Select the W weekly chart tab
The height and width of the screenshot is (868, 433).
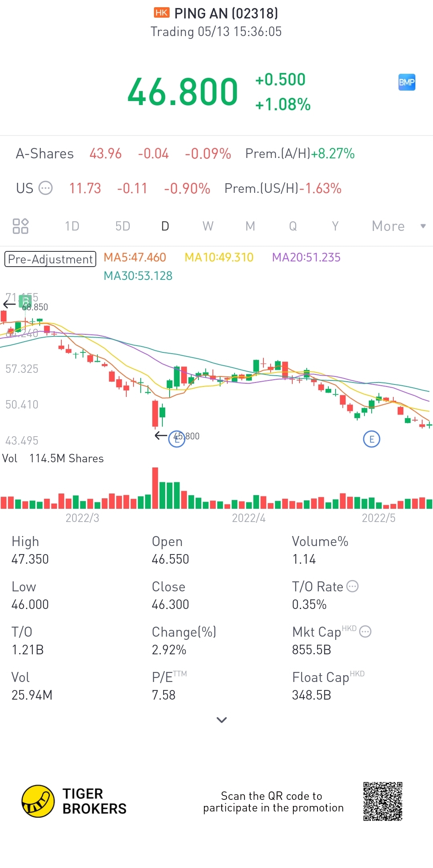(208, 226)
